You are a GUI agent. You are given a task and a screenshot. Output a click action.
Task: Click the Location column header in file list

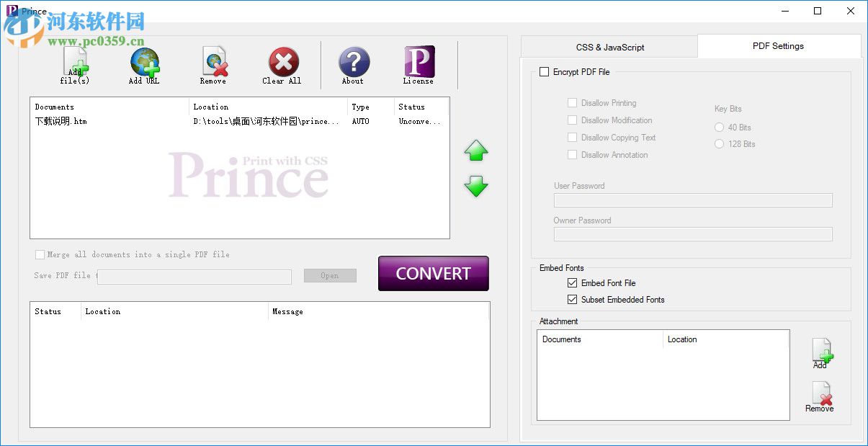point(269,107)
